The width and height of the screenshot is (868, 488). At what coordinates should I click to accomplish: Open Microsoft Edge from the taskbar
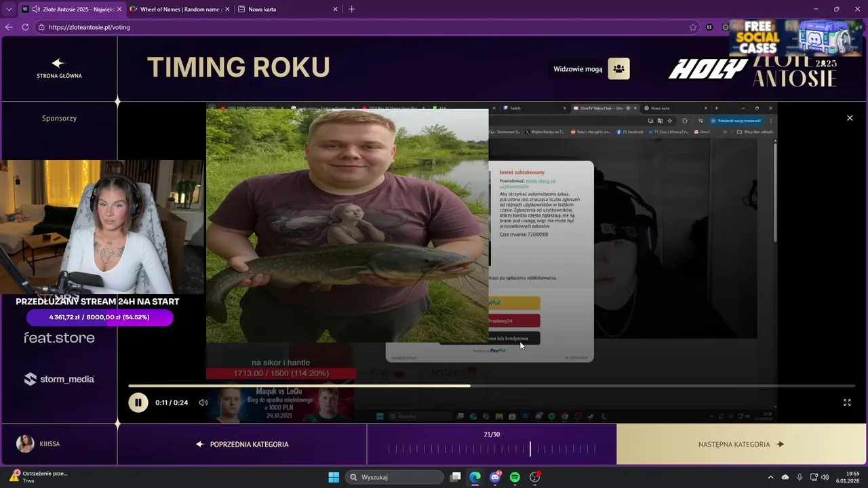(475, 477)
